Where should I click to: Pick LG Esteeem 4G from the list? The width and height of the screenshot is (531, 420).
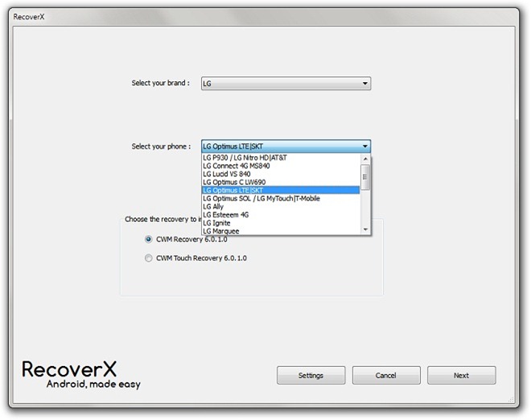coord(281,214)
